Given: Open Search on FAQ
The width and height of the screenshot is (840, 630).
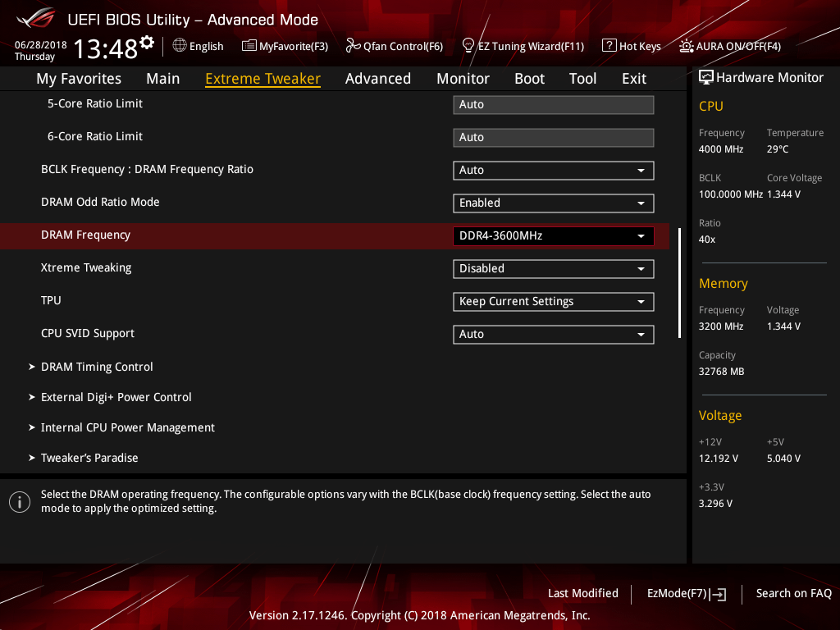Looking at the screenshot, I should tap(794, 594).
